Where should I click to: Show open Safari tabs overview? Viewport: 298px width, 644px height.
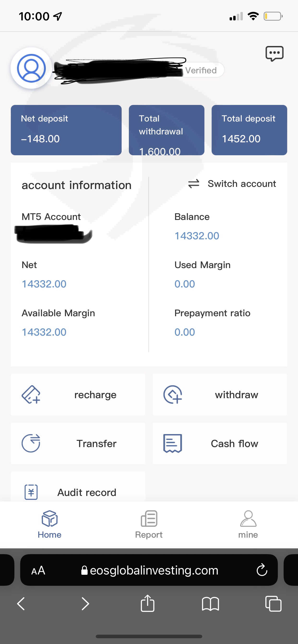pos(273,604)
